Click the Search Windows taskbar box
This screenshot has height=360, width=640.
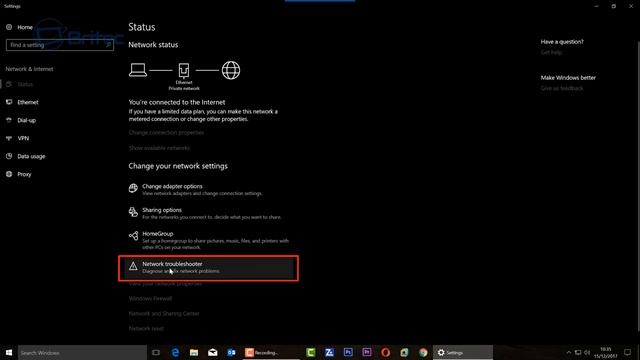82,353
